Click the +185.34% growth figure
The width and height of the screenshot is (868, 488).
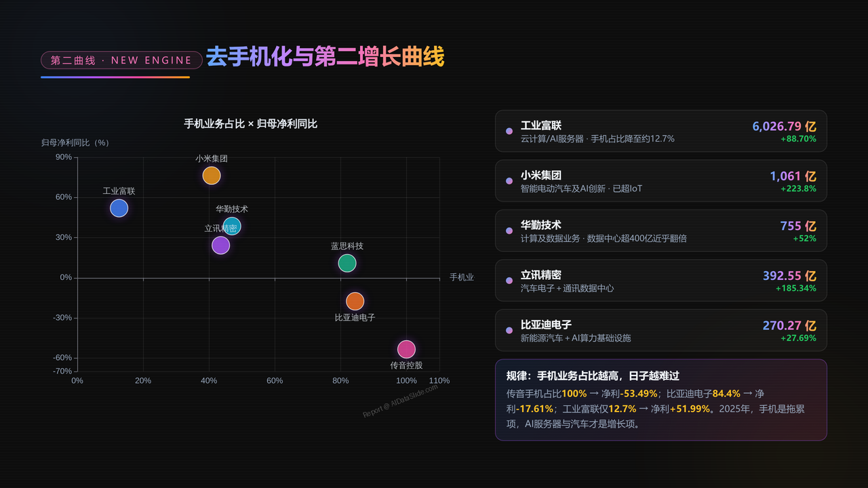click(x=796, y=289)
